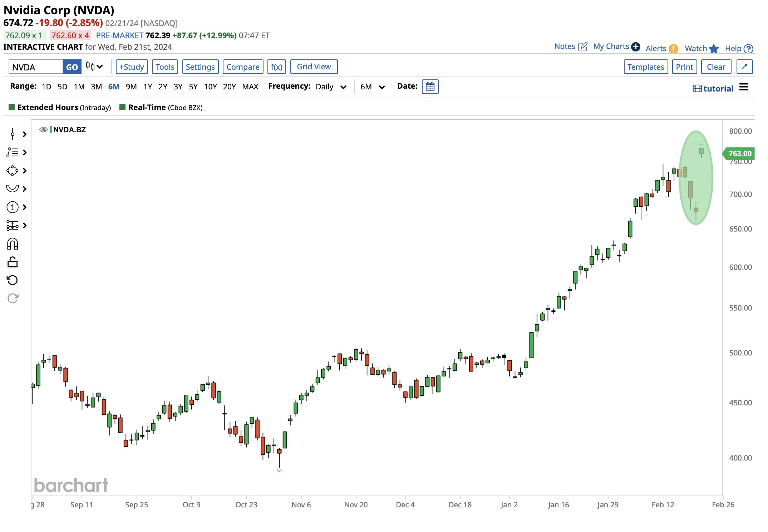
Task: Click the Alerts exclamation icon
Action: tap(674, 49)
